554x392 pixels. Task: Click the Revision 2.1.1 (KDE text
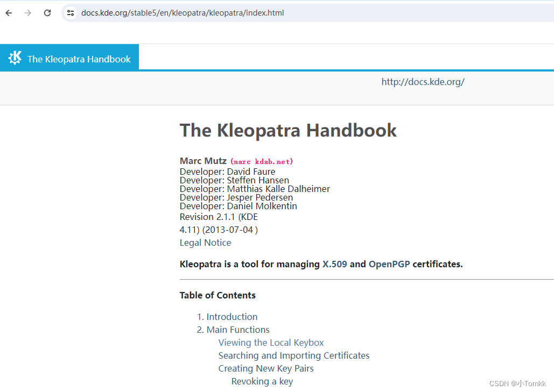coord(219,217)
